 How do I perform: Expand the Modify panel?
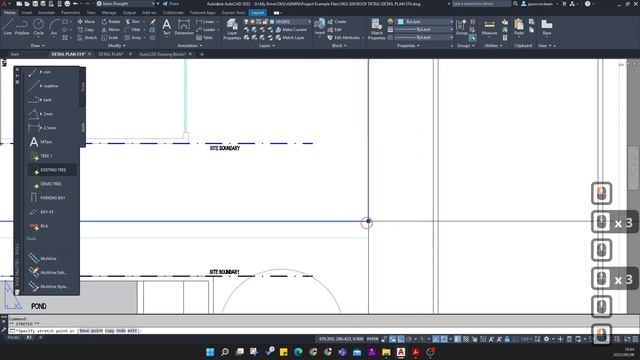pyautogui.click(x=116, y=45)
